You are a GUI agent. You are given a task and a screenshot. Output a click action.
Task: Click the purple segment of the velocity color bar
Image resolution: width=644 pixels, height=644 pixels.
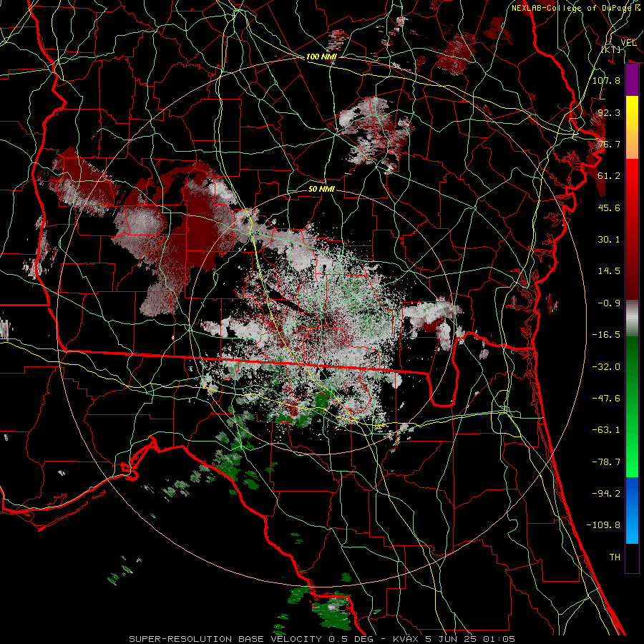click(632, 80)
